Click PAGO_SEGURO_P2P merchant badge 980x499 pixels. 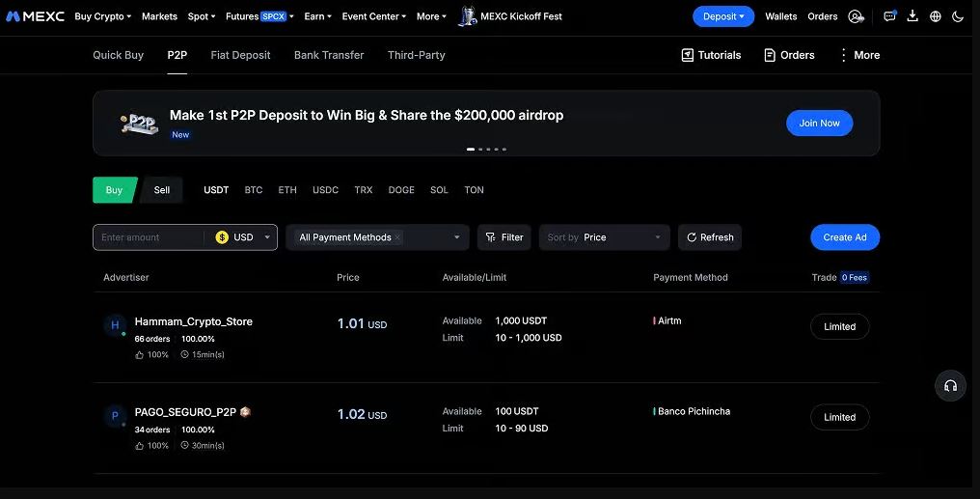pos(245,411)
